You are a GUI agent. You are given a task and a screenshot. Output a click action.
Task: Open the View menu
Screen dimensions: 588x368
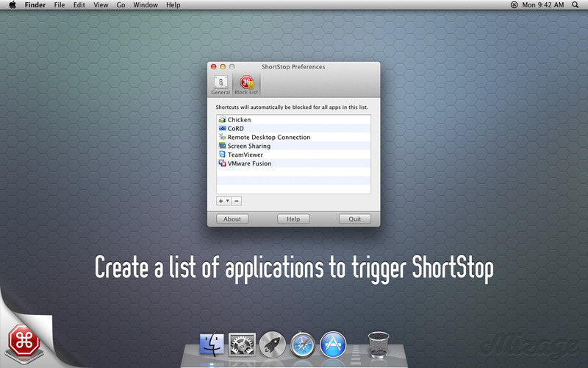101,5
